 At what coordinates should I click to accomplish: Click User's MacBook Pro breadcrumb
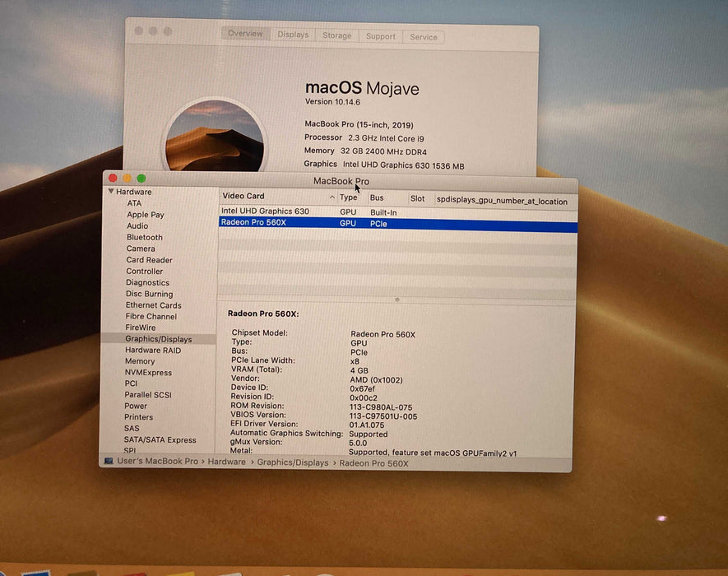tap(157, 461)
